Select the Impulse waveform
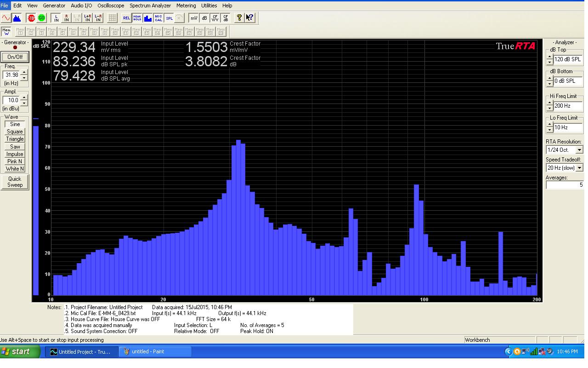 click(15, 154)
